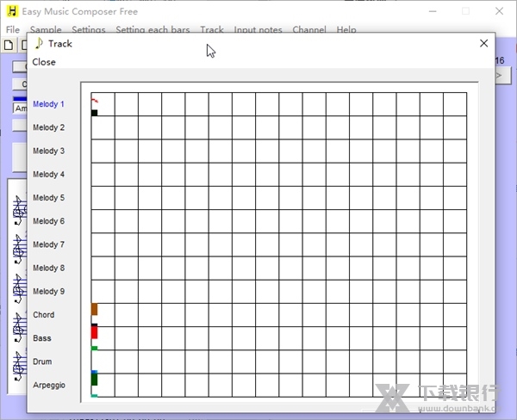Choose the Arpeggio track label
The width and height of the screenshot is (517, 420).
tap(49, 385)
